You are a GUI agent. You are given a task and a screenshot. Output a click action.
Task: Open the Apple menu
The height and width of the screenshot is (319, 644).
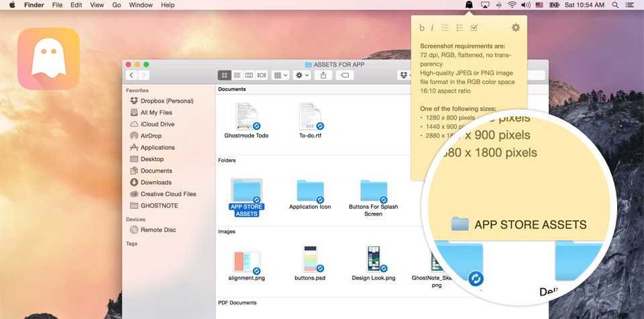[x=12, y=5]
